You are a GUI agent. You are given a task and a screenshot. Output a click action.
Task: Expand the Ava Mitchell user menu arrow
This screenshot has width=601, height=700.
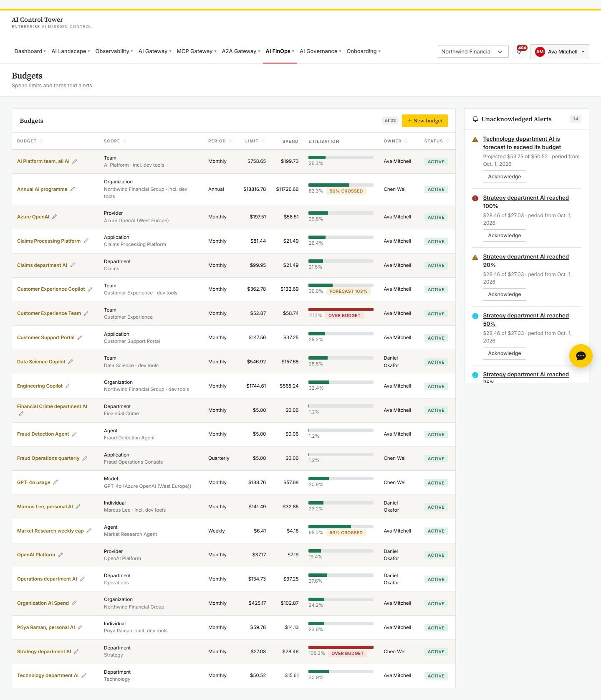point(583,52)
